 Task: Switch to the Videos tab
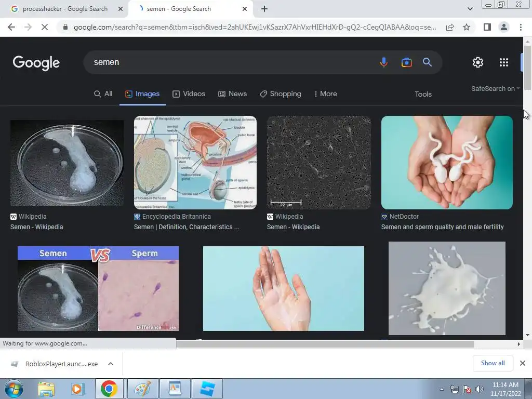pyautogui.click(x=189, y=94)
